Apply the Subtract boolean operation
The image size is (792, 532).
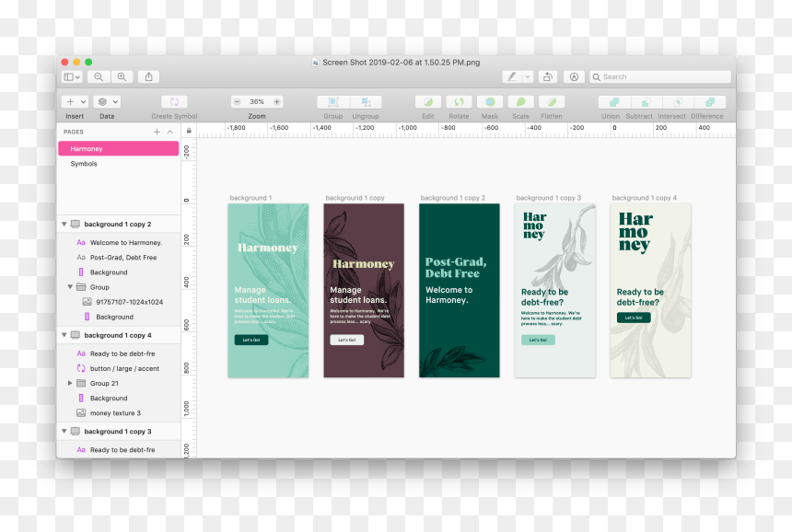pos(646,102)
